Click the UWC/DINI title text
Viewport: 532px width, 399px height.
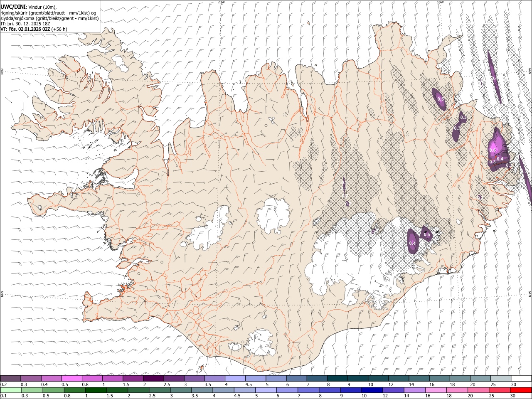coord(13,7)
